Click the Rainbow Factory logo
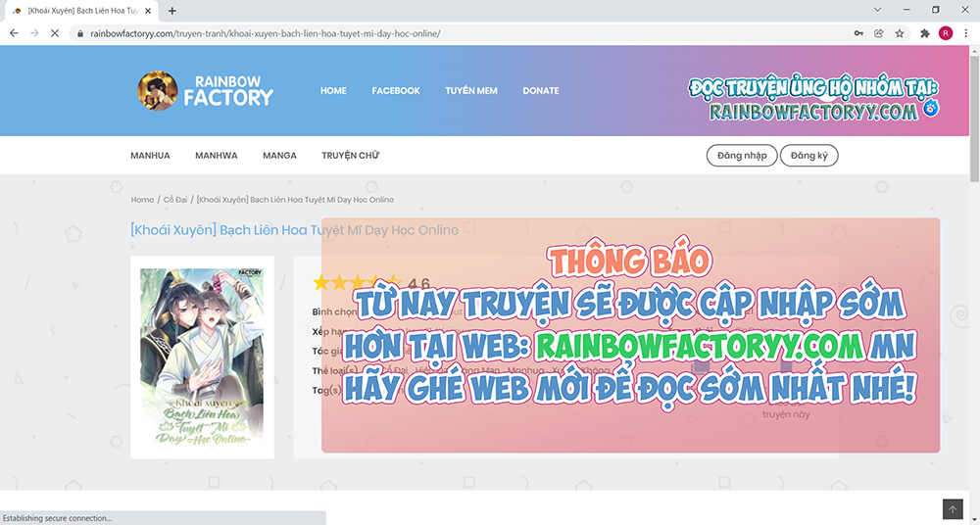Screen dimensions: 980x525 (206, 90)
